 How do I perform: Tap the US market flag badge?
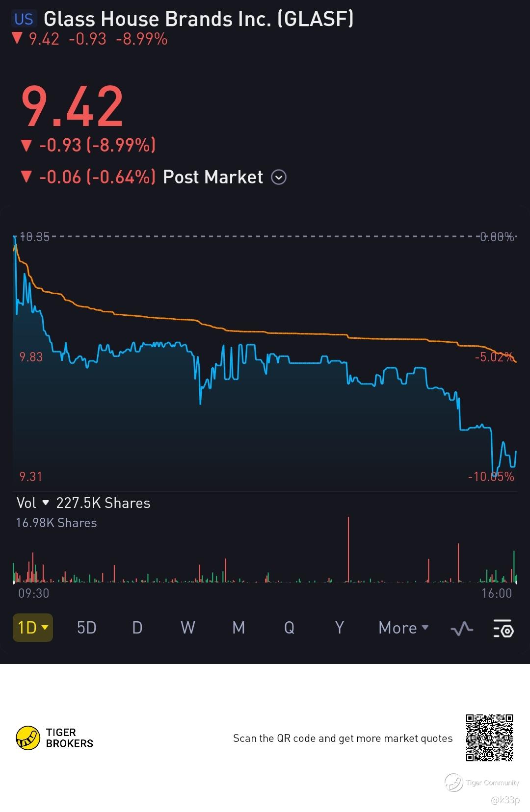tap(24, 19)
